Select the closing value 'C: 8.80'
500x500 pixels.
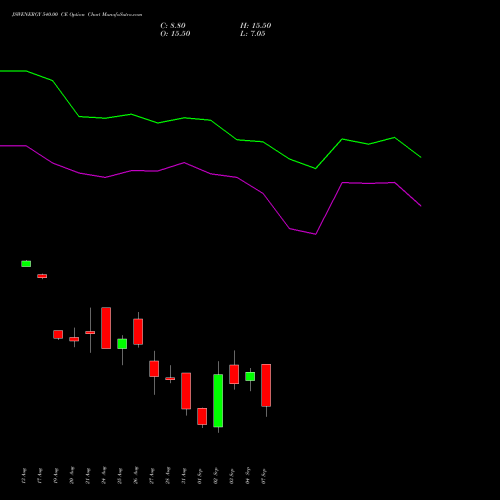(x=173, y=26)
